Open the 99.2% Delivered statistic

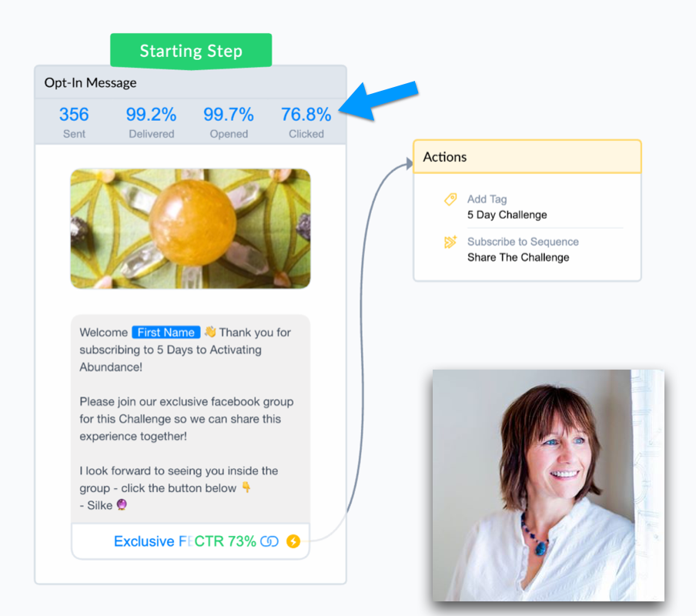(152, 122)
